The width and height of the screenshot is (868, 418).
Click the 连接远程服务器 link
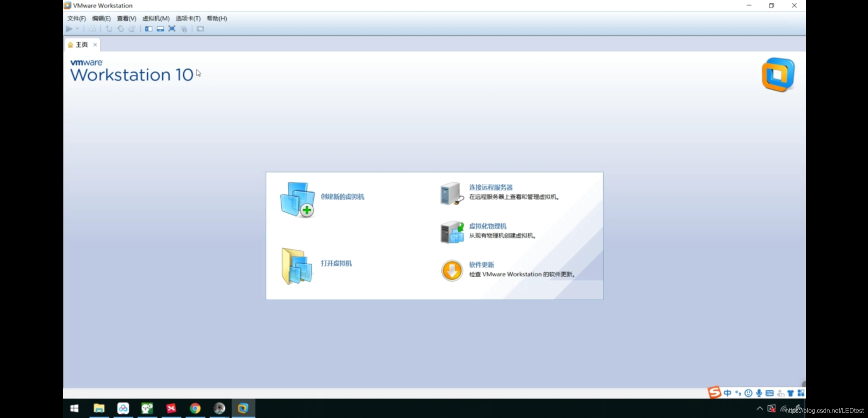(491, 187)
